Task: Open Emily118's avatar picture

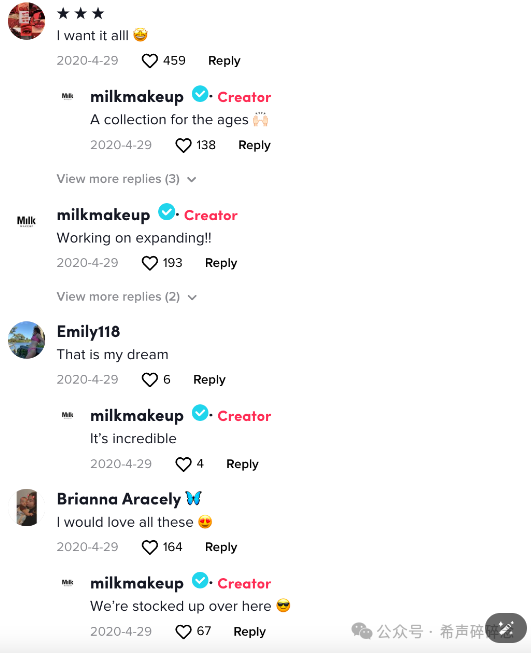Action: click(27, 340)
